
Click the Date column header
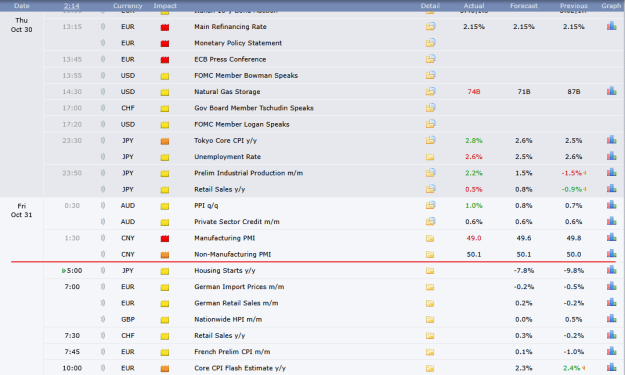pyautogui.click(x=22, y=6)
